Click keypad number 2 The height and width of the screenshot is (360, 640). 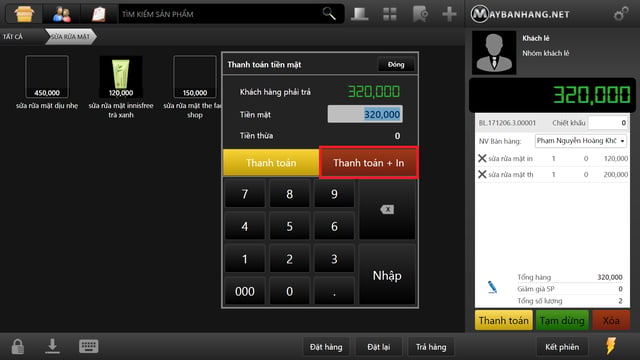tap(289, 259)
